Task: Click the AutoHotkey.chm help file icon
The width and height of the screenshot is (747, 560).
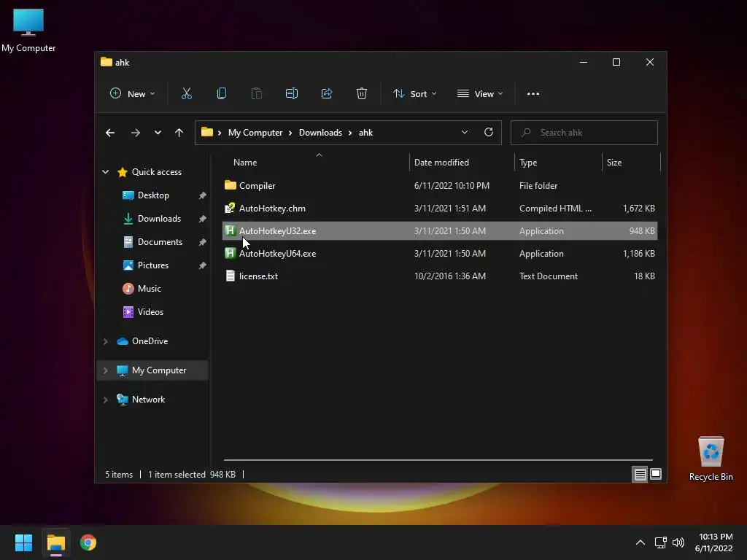Action: [x=230, y=208]
